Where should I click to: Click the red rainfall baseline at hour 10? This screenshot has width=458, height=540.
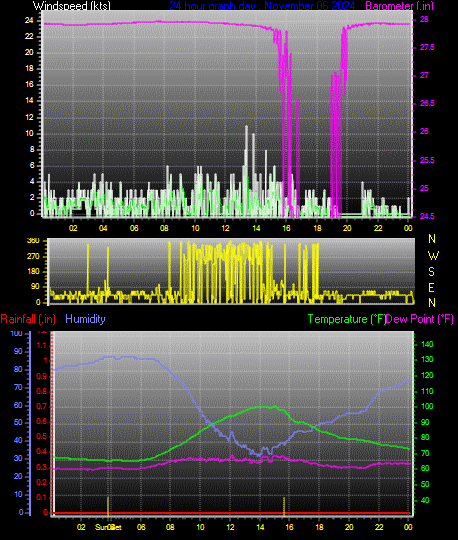pyautogui.click(x=200, y=513)
